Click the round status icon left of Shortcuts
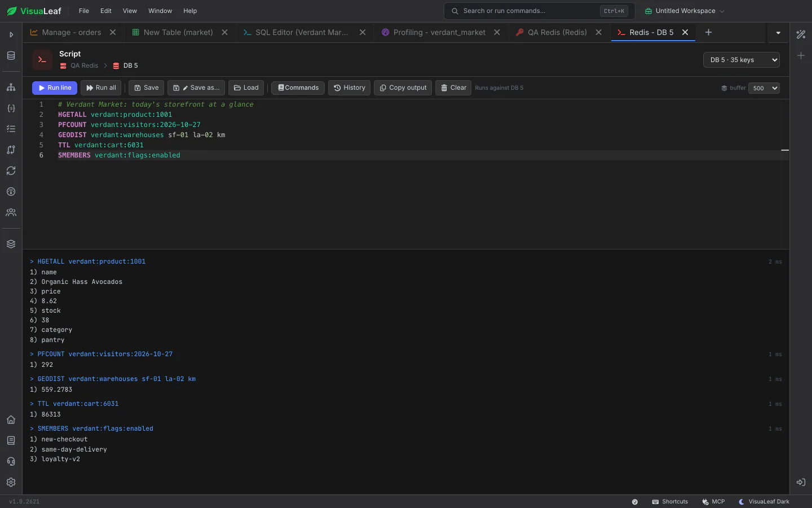812x508 pixels. tap(635, 502)
